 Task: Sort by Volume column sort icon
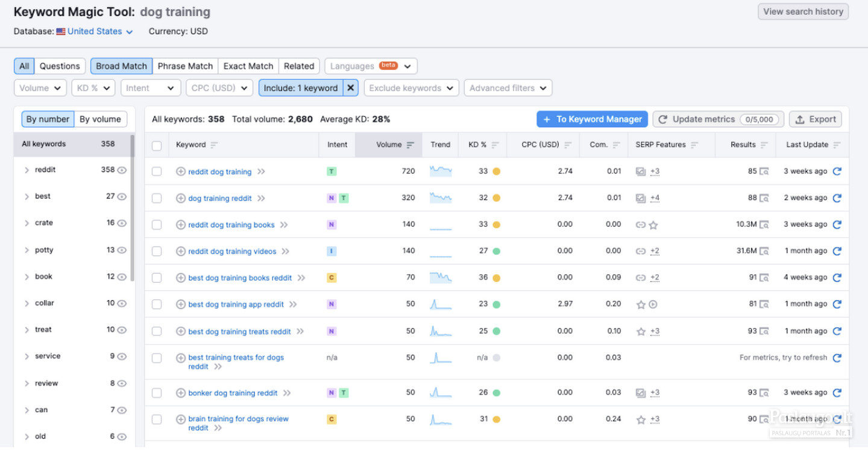point(410,145)
